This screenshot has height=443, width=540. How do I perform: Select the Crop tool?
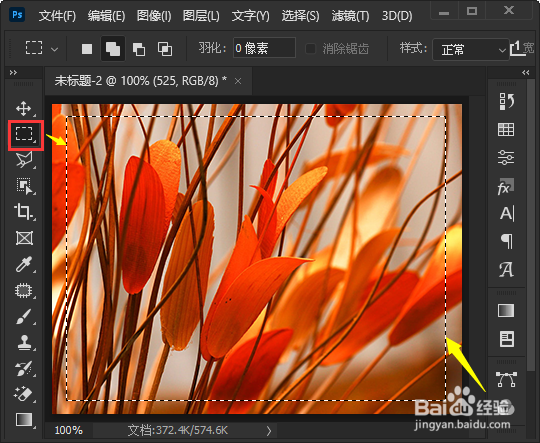tap(23, 212)
